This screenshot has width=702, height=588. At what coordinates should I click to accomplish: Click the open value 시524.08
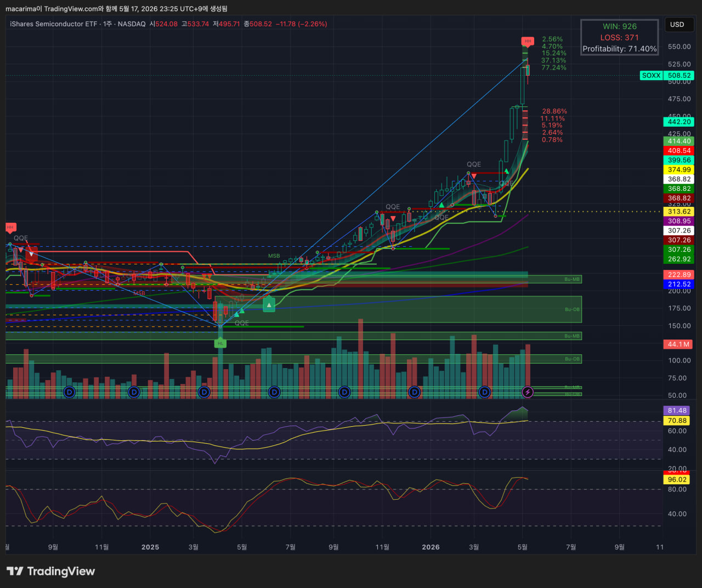click(163, 24)
